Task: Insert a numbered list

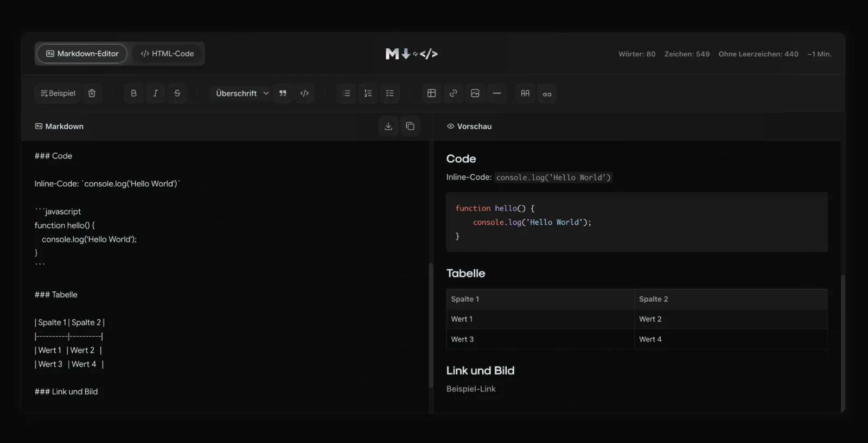Action: [x=368, y=93]
